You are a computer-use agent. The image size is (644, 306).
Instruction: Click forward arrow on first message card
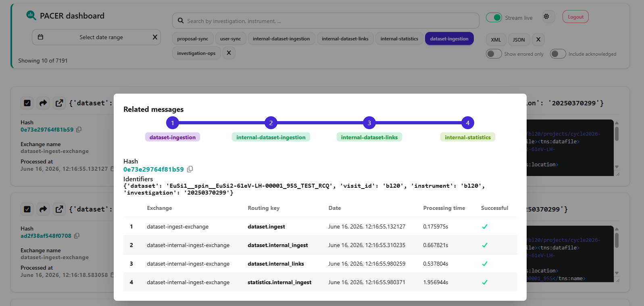[x=43, y=103]
